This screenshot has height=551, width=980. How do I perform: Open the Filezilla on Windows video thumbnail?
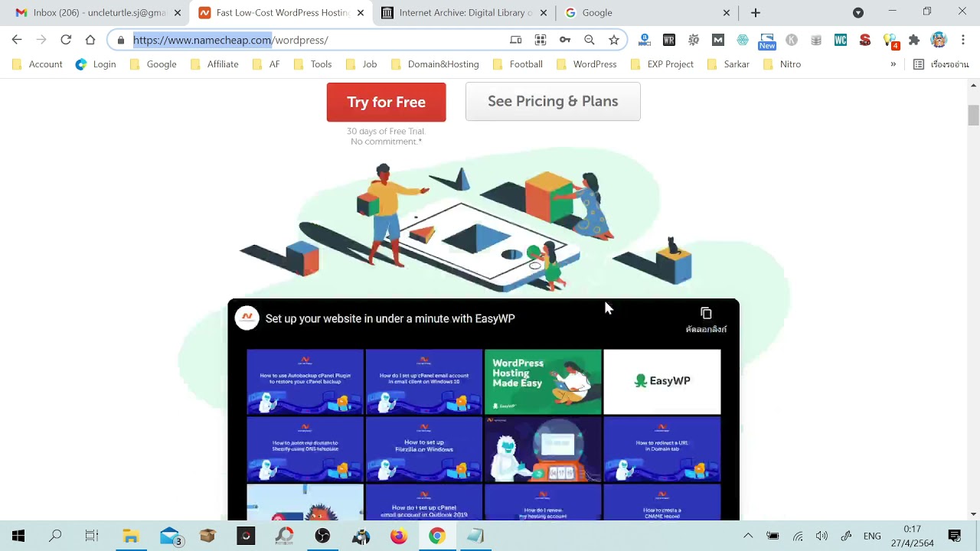424,449
